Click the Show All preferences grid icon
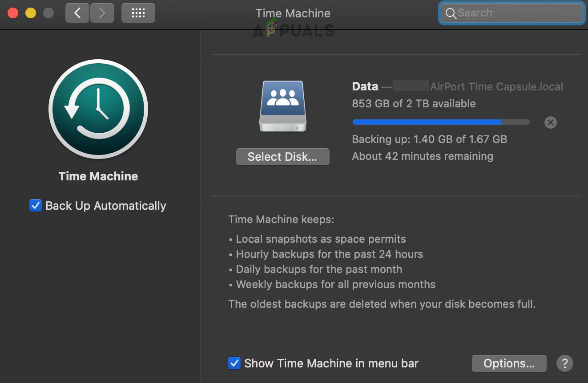This screenshot has height=383, width=588. pyautogui.click(x=138, y=13)
